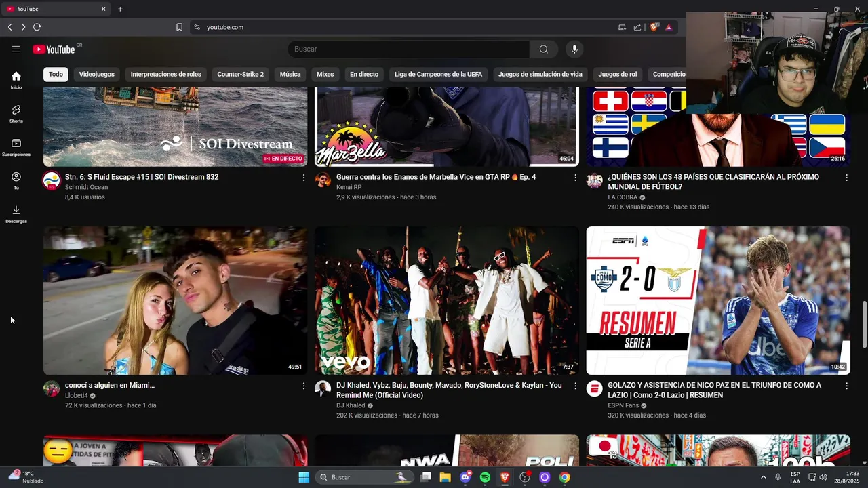868x488 pixels.
Task: Open Descargas in the sidebar
Action: pos(16,214)
